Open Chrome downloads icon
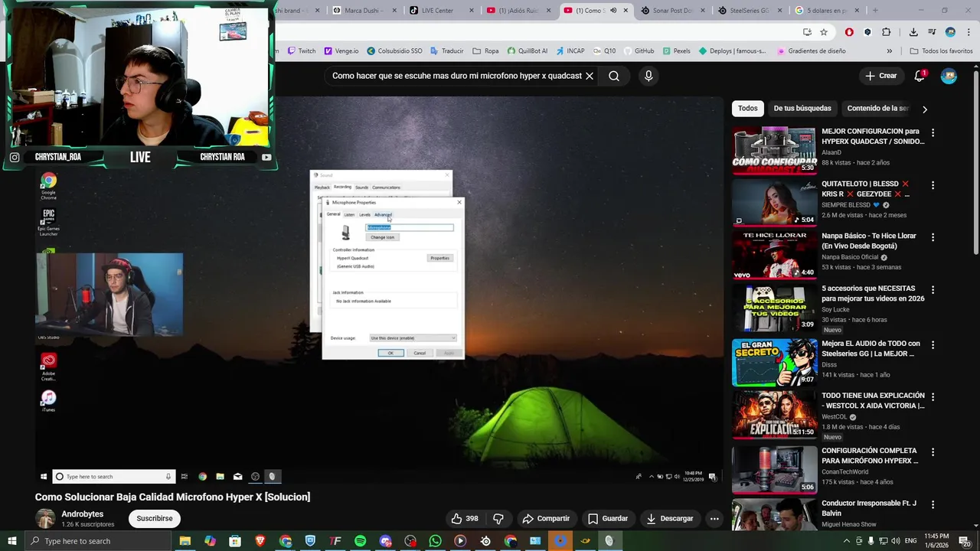The height and width of the screenshot is (551, 980). [913, 32]
